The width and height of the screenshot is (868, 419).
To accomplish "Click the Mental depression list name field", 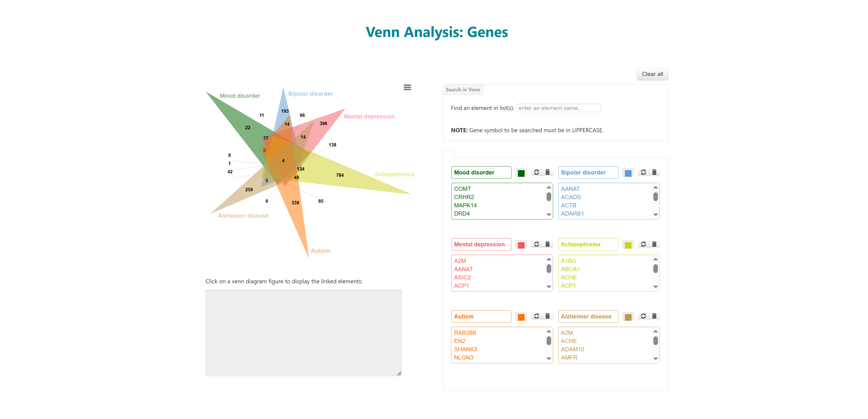I will pos(481,244).
